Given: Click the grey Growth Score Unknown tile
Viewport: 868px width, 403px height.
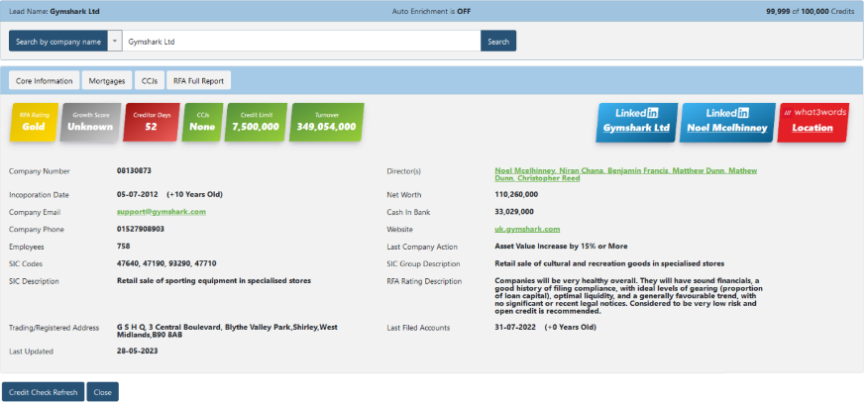Looking at the screenshot, I should point(90,122).
